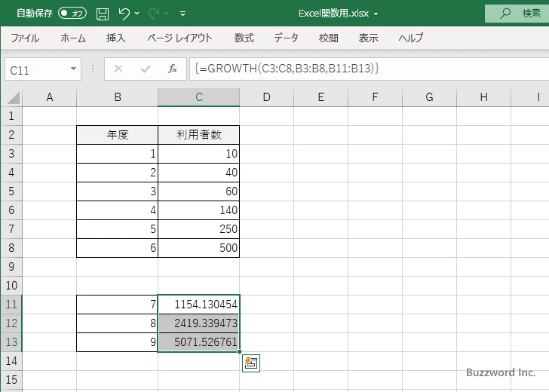Click cell containing 2419.339473
The width and height of the screenshot is (549, 392).
click(199, 323)
